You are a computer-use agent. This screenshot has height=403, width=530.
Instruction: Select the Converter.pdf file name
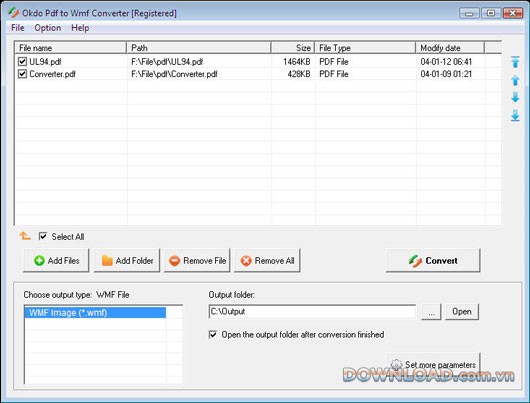point(52,74)
